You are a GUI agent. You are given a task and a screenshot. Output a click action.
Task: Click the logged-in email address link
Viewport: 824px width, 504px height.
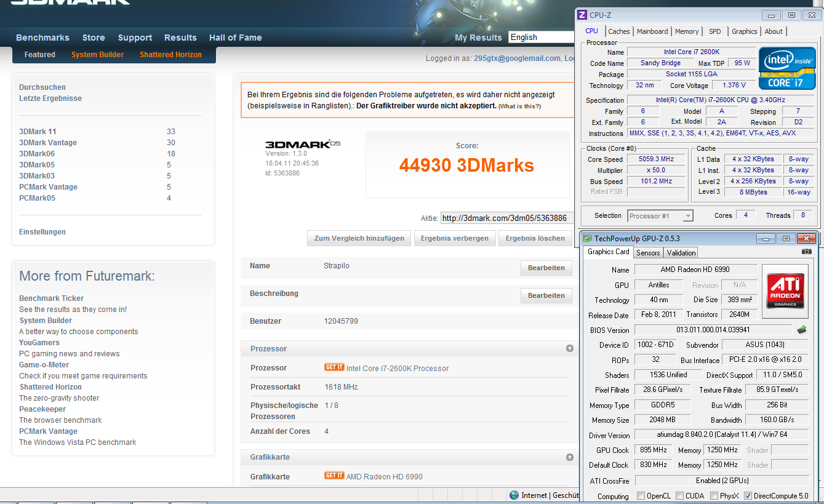pyautogui.click(x=517, y=58)
